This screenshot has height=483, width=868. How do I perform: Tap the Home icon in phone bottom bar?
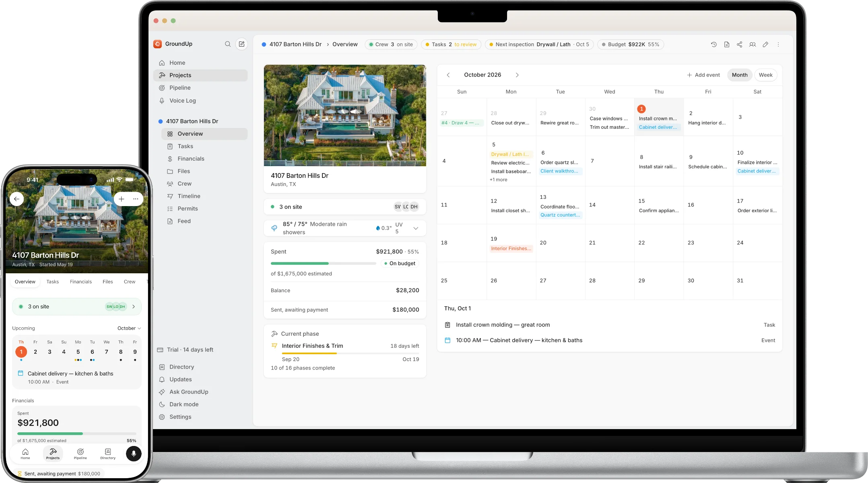click(25, 454)
